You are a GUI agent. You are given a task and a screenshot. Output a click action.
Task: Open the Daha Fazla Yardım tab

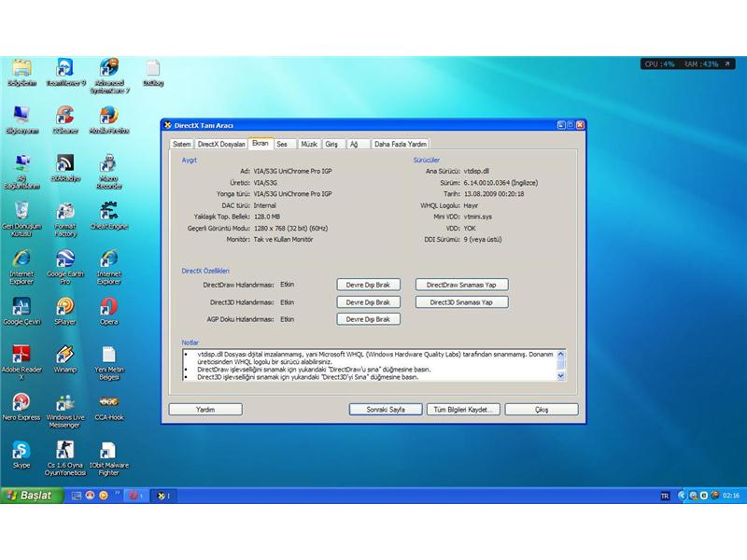(401, 144)
